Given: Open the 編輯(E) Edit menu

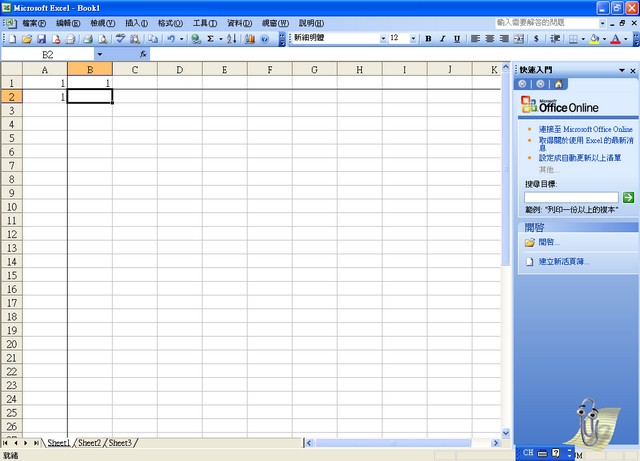Looking at the screenshot, I should pos(68,23).
